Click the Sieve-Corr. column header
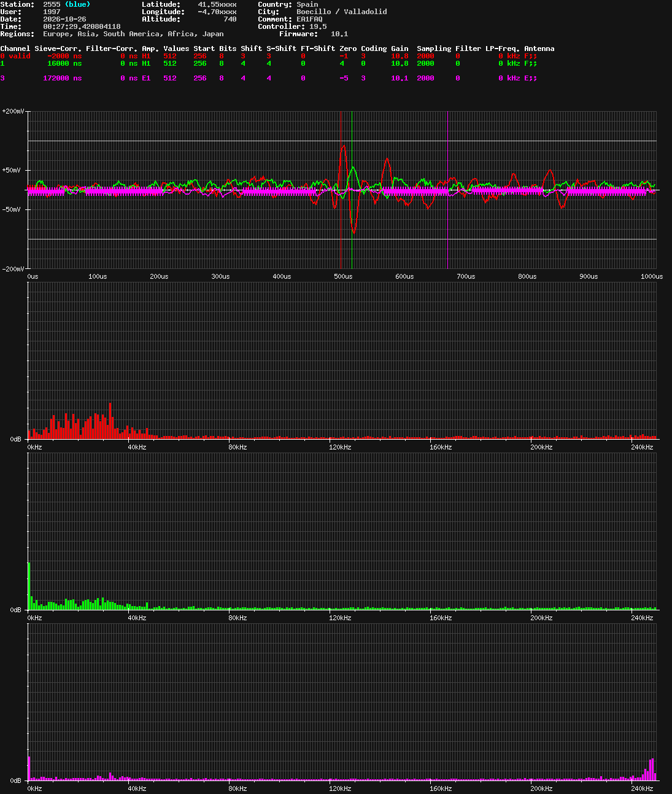This screenshot has width=672, height=794. pos(58,49)
